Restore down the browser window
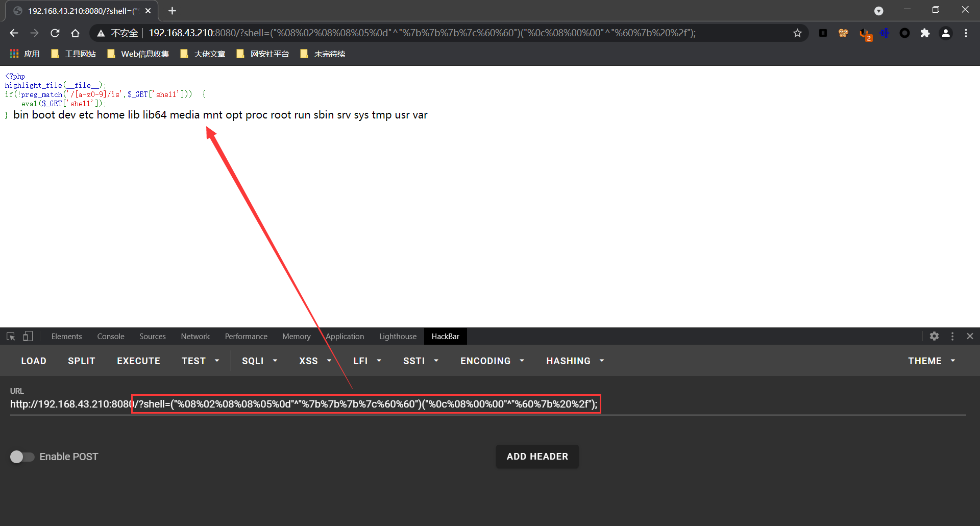This screenshot has width=980, height=526. click(936, 10)
